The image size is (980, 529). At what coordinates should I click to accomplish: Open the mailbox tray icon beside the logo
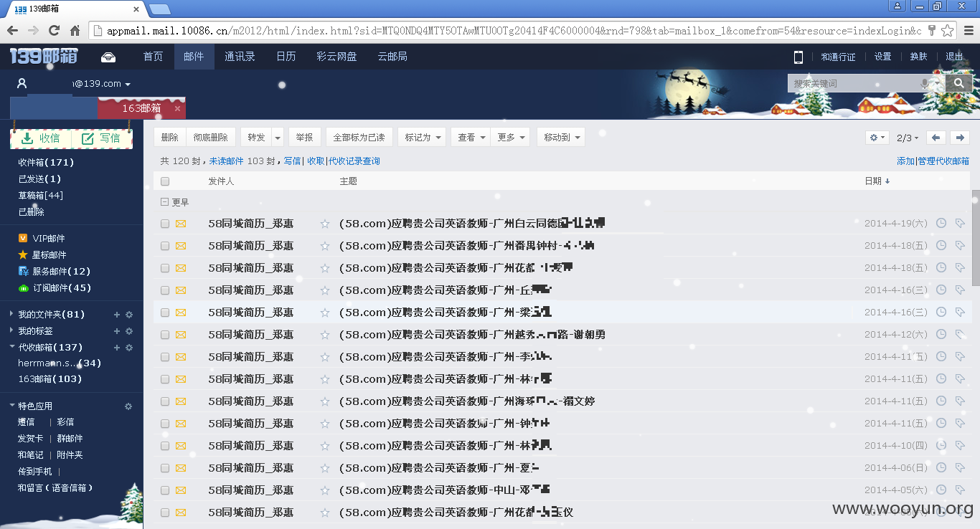pos(108,57)
